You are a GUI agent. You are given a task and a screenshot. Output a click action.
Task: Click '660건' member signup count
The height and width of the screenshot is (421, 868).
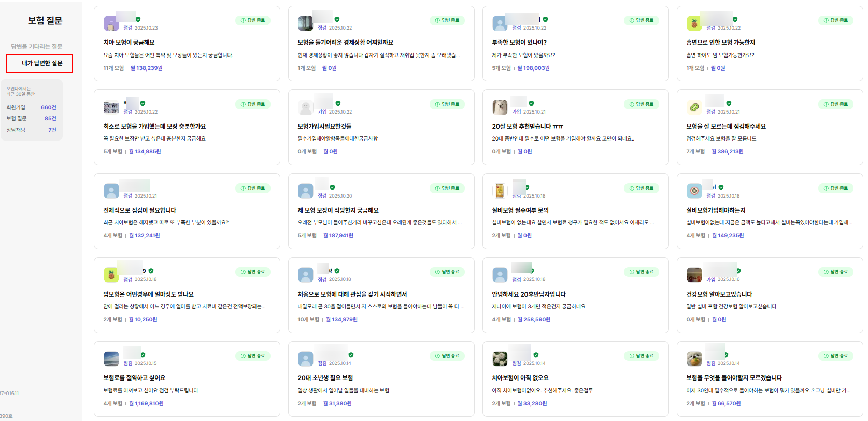pyautogui.click(x=49, y=108)
